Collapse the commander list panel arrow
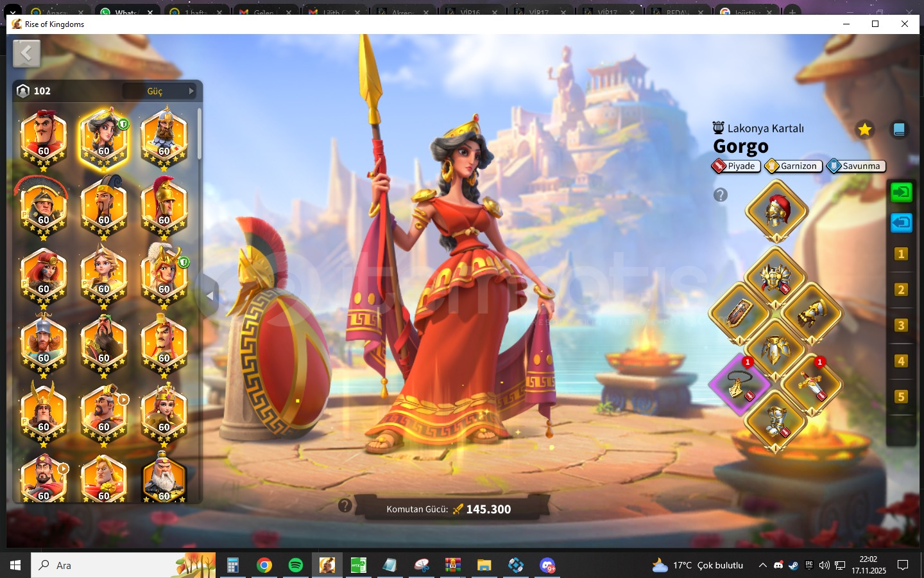 click(x=210, y=296)
